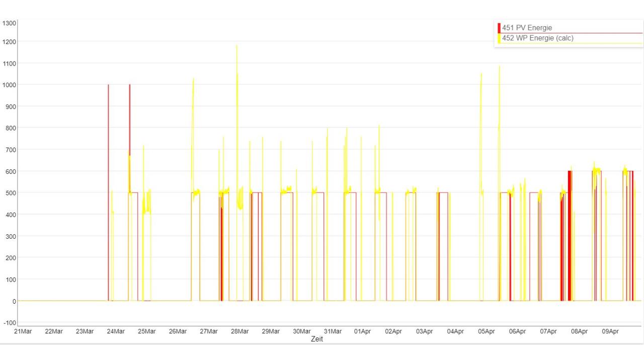Screen dimensions: 644x345
Task: Click the 500 y-axis value
Action: click(x=11, y=193)
